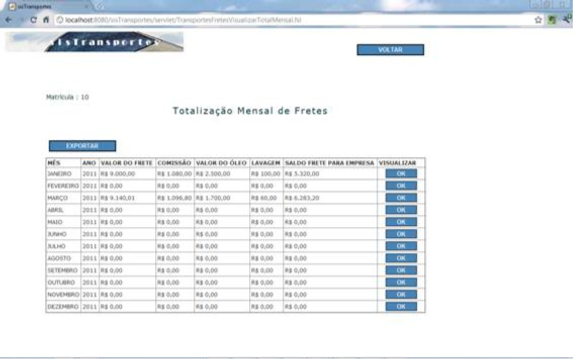Click SALDO FRETE PARA EMPRESA header
This screenshot has height=362, width=574.
pyautogui.click(x=330, y=163)
